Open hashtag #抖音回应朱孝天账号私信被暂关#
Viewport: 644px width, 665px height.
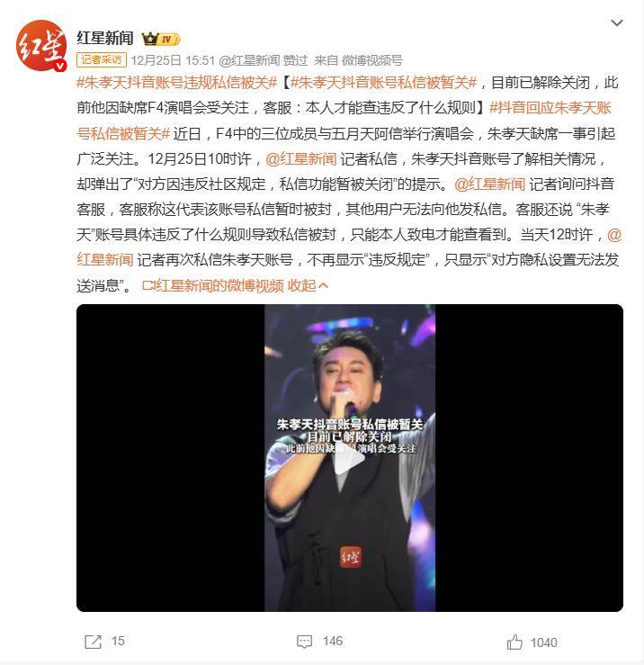[344, 121]
